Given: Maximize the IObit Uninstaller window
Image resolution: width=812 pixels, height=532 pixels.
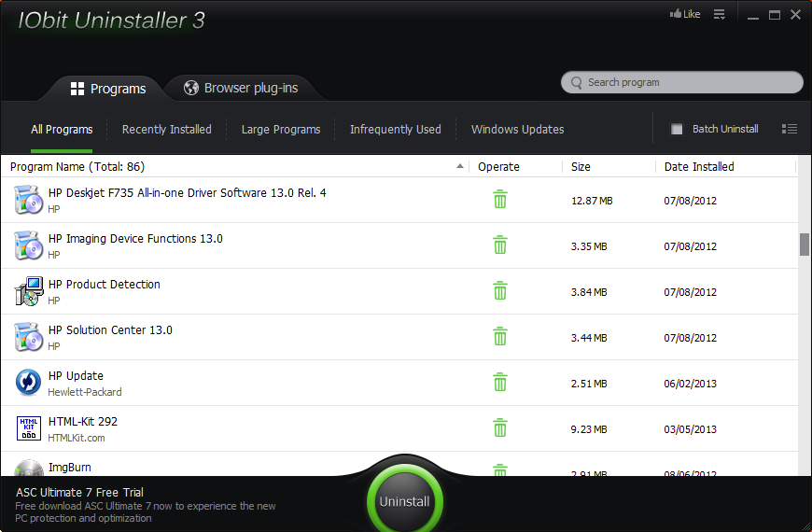Looking at the screenshot, I should (774, 15).
